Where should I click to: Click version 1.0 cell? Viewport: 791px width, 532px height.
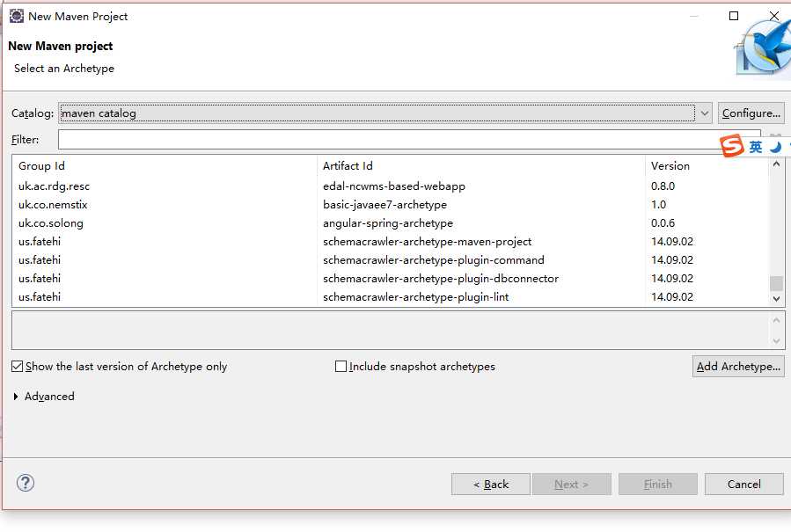pyautogui.click(x=658, y=205)
